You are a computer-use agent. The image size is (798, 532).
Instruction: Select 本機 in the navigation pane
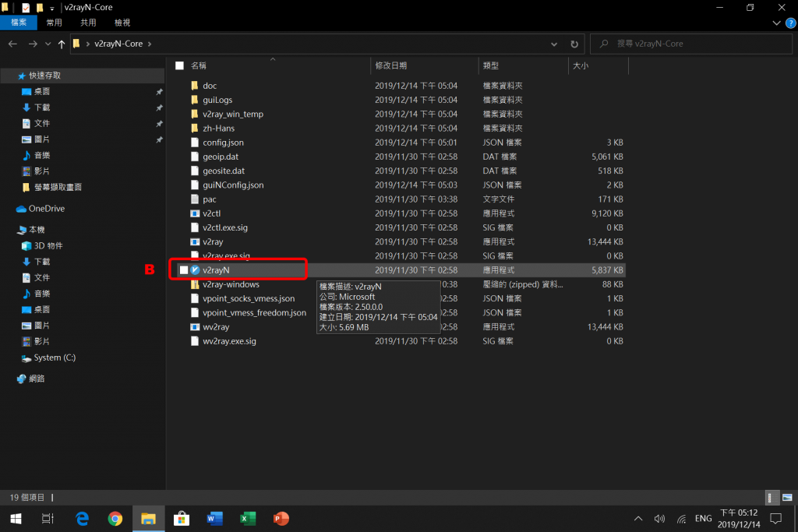(x=36, y=230)
